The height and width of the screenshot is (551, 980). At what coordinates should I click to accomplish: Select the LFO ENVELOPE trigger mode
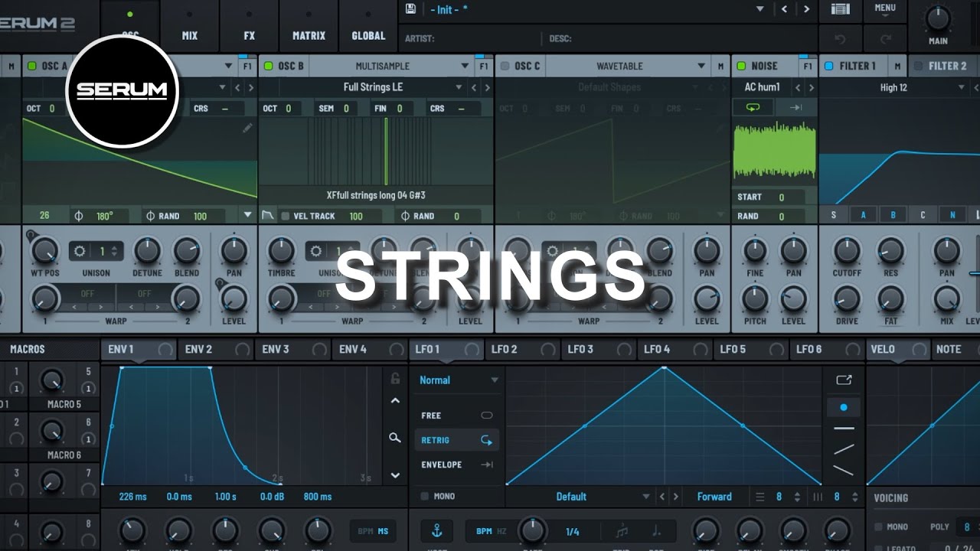[457, 465]
